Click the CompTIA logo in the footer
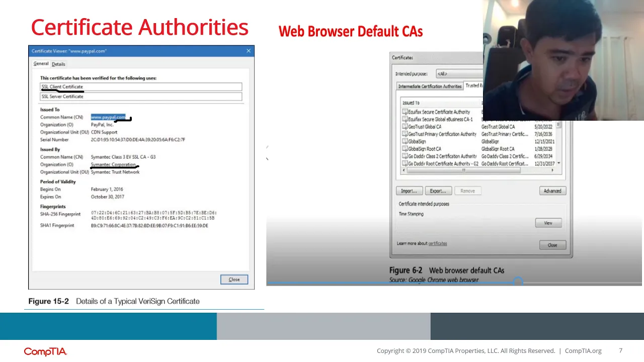Screen dimensions: 644x362 pyautogui.click(x=45, y=351)
